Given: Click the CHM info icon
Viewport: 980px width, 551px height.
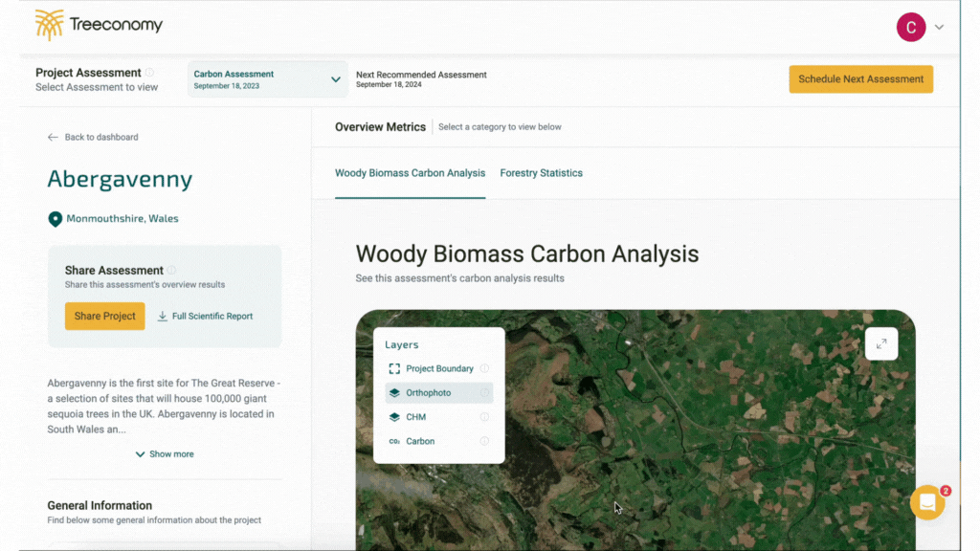Looking at the screenshot, I should click(484, 417).
